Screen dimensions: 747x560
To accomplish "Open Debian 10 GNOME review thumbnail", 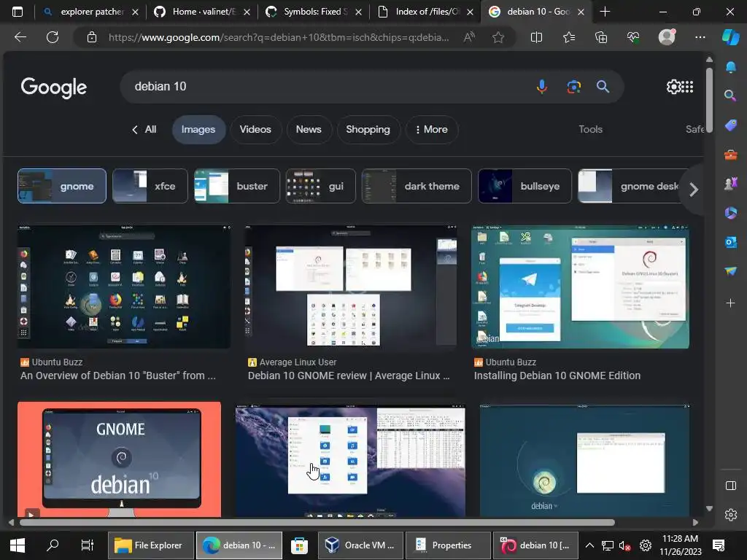I will pyautogui.click(x=351, y=287).
